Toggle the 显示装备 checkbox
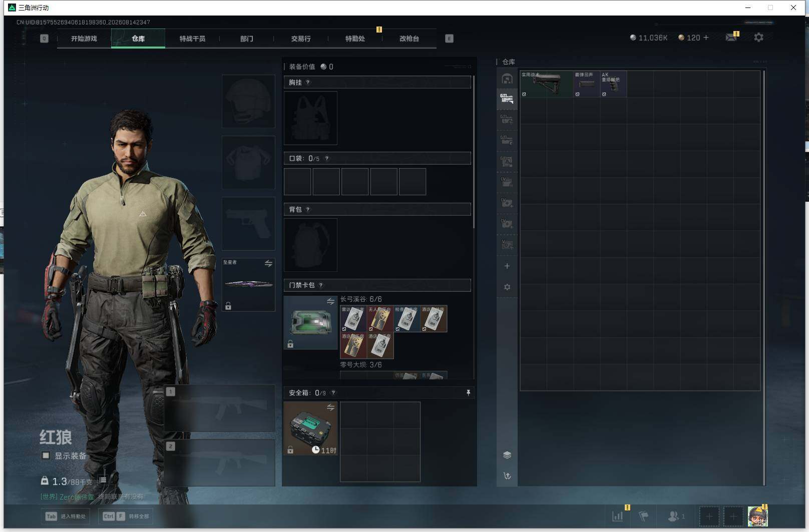Image resolution: width=809 pixels, height=532 pixels. (x=46, y=455)
